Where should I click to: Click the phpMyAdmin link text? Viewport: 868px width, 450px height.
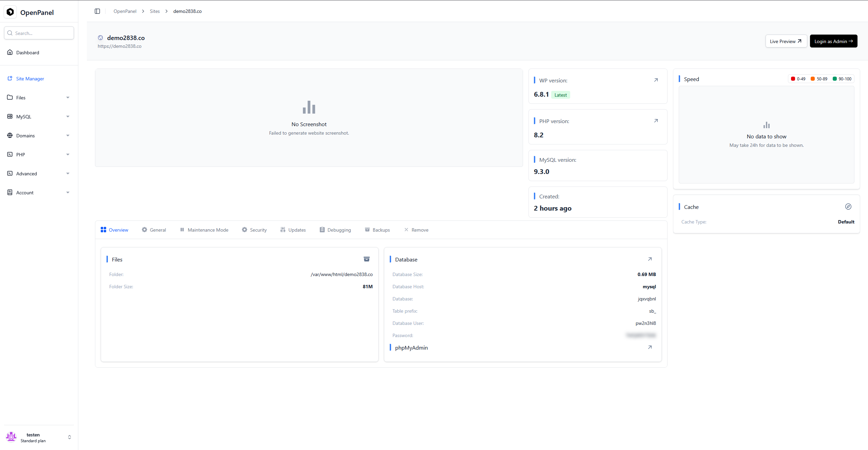tap(411, 348)
